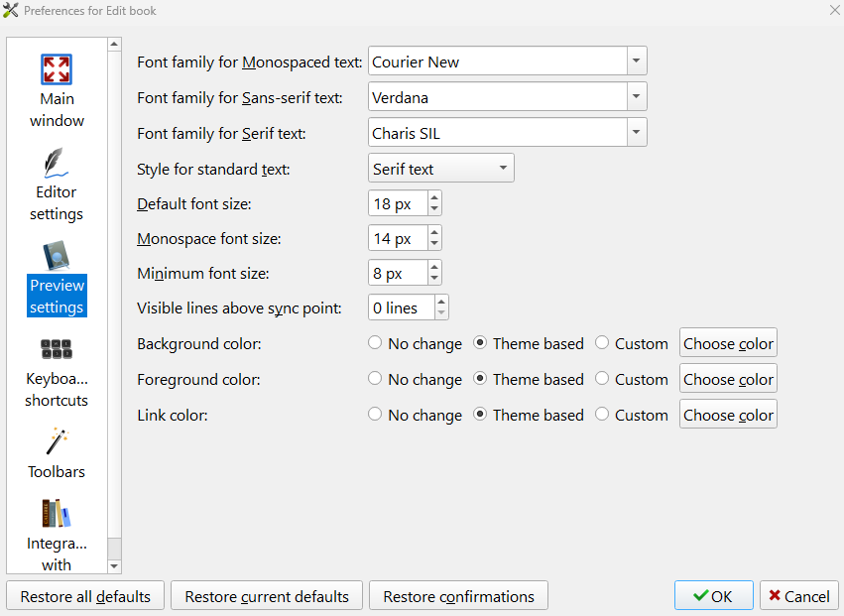Select the Toolbars wand icon

click(x=57, y=442)
